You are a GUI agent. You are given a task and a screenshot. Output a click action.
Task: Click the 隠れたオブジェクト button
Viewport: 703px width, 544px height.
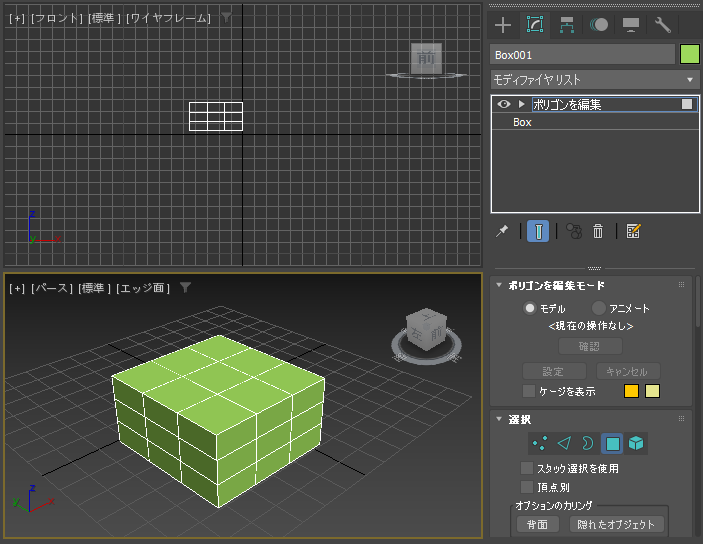[x=616, y=524]
